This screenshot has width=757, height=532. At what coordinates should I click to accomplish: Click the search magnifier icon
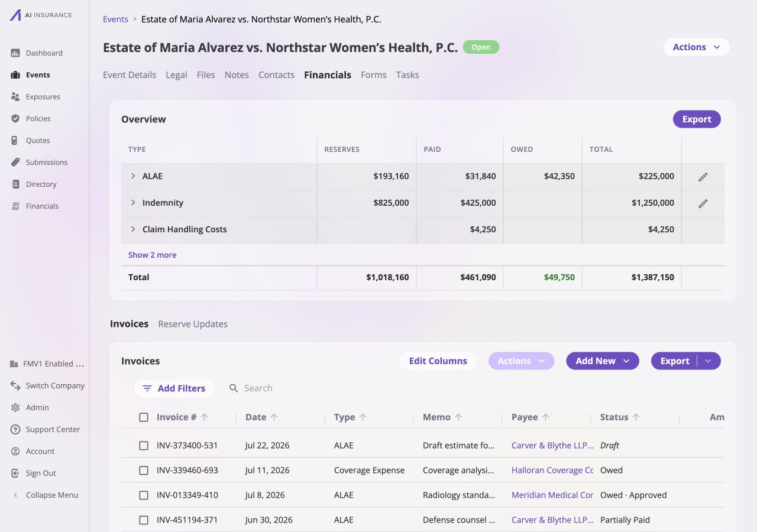[x=234, y=388]
